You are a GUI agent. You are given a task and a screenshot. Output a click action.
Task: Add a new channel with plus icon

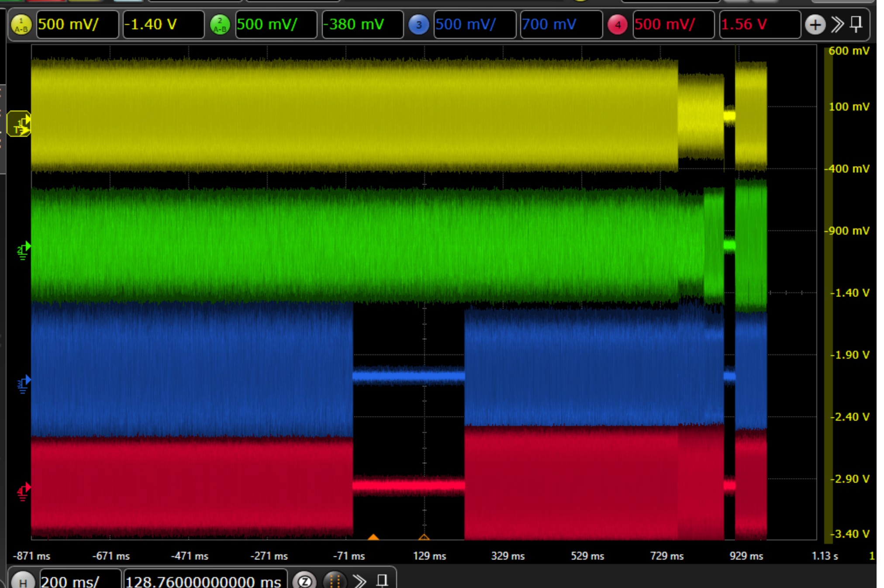point(815,25)
